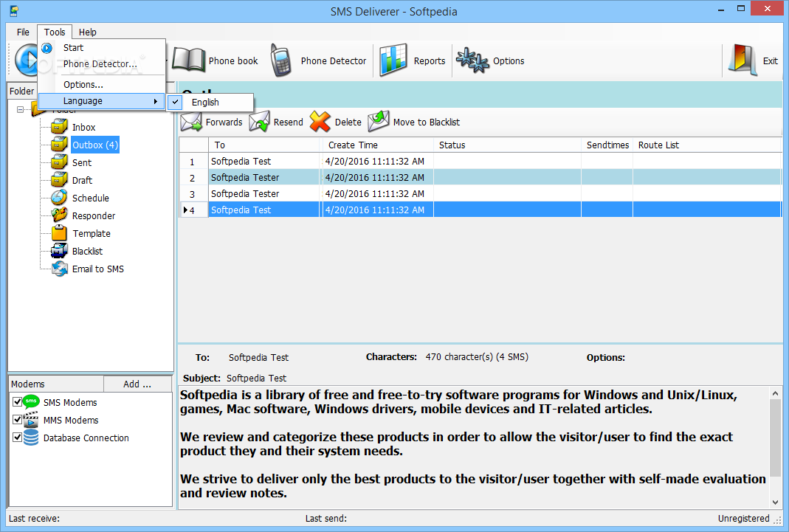Choose Options... from the Tools menu
The image size is (789, 532).
click(102, 84)
